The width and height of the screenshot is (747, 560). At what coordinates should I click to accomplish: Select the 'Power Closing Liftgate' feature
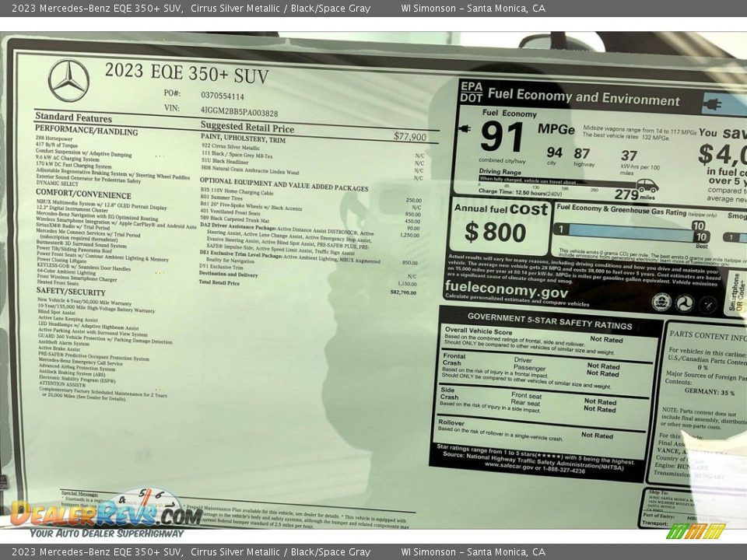(x=61, y=261)
